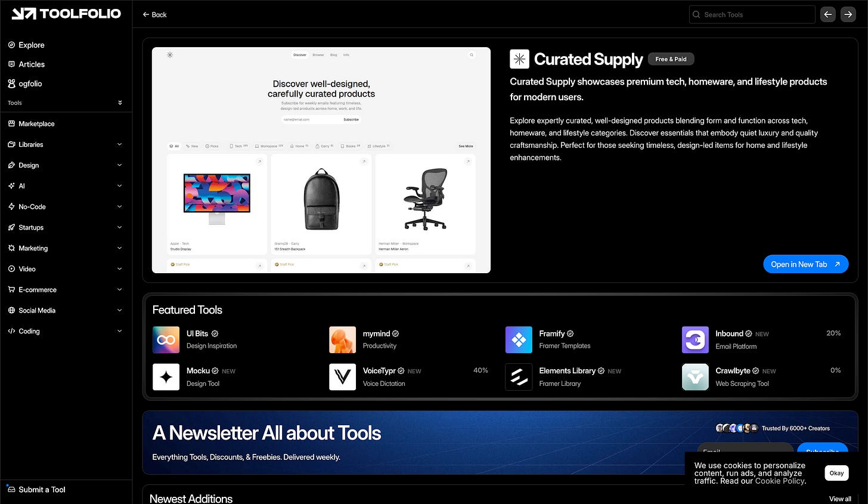Click the Marketing icon in sidebar
The width and height of the screenshot is (868, 504).
click(11, 248)
